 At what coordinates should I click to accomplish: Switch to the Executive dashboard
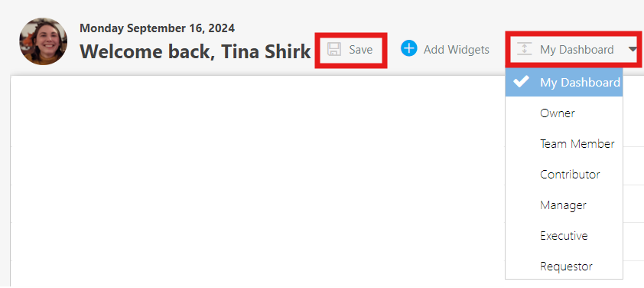[564, 236]
